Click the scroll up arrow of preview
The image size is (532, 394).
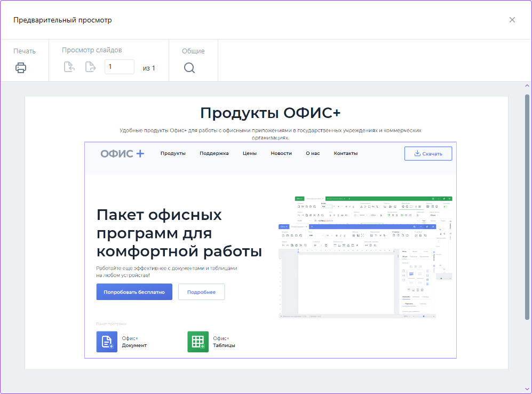click(527, 85)
